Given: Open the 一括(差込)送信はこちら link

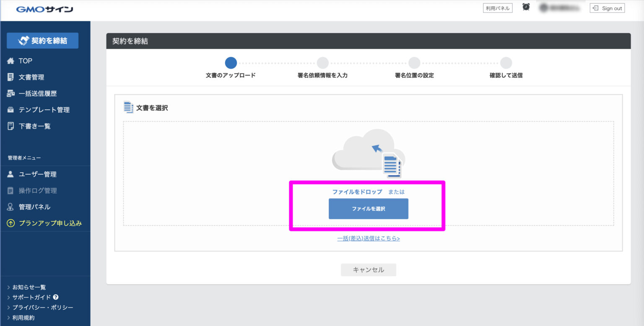Looking at the screenshot, I should (x=368, y=238).
